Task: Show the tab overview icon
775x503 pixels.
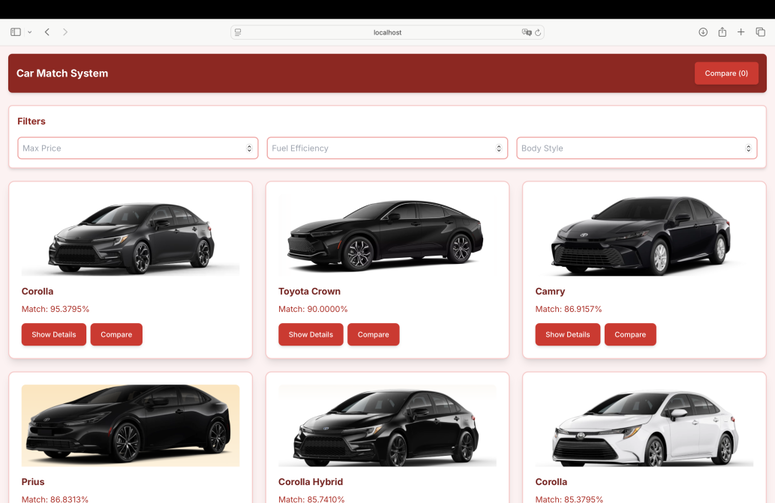Action: [760, 32]
